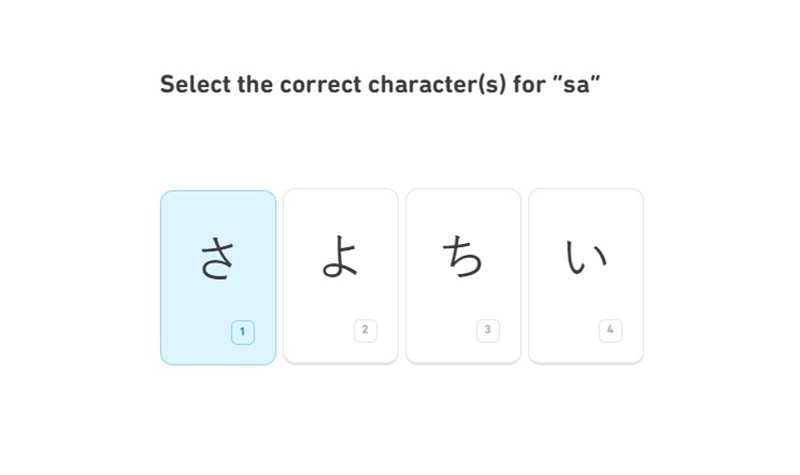Click the number 4 shortcut badge
Viewport: 800px width, 475px height.
click(x=610, y=330)
